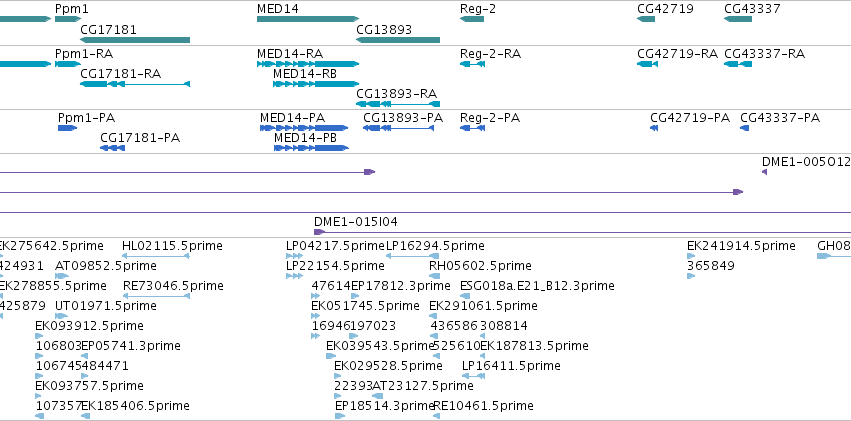Click the DME1-015I04 clone marker
Image resolution: width=851 pixels, height=421 pixels.
(x=319, y=232)
